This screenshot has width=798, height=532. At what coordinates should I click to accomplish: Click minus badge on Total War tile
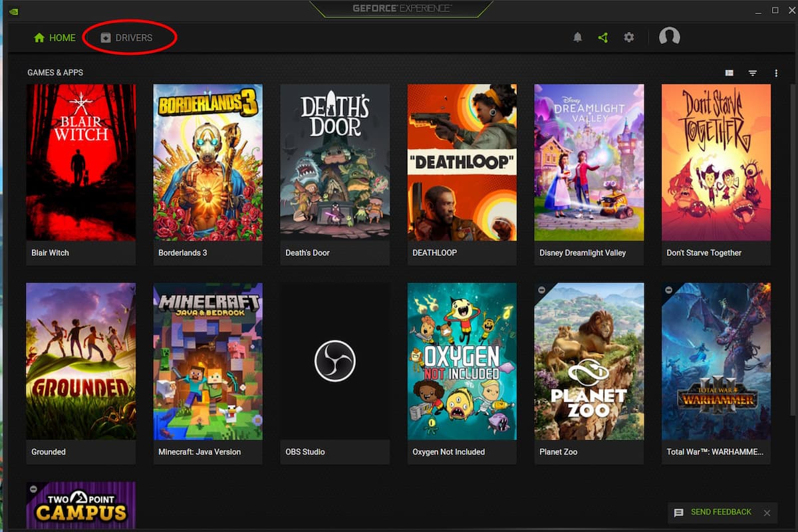pos(669,290)
